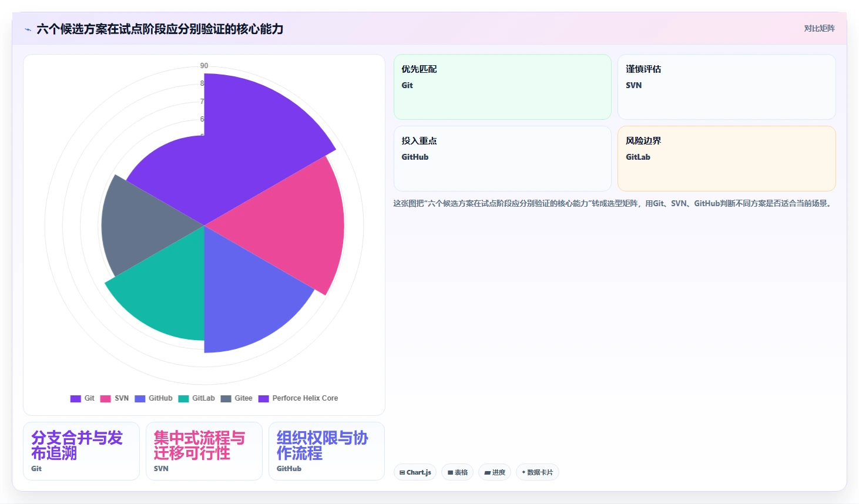Toggle Git legend color swatch
This screenshot has height=504, width=859.
75,398
